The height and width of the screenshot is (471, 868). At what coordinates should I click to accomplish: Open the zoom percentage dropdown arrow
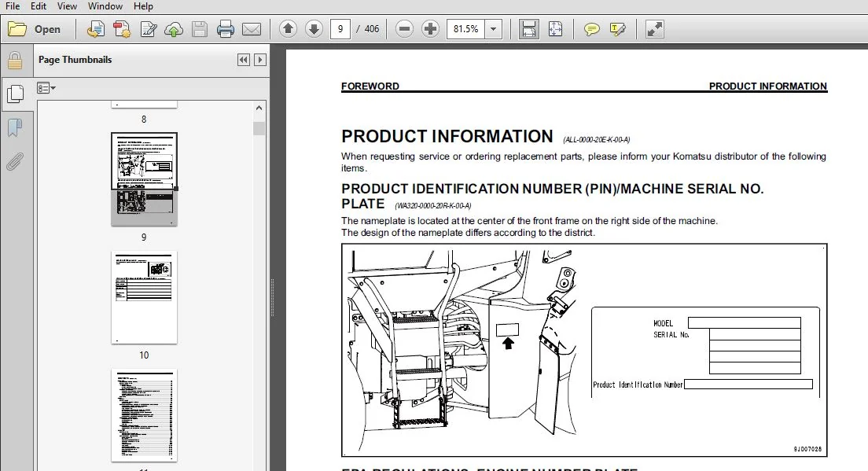(493, 29)
